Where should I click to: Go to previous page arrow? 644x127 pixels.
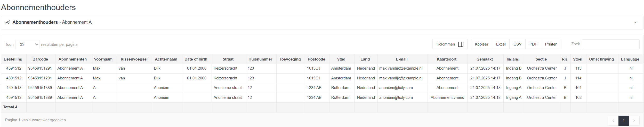(613, 121)
